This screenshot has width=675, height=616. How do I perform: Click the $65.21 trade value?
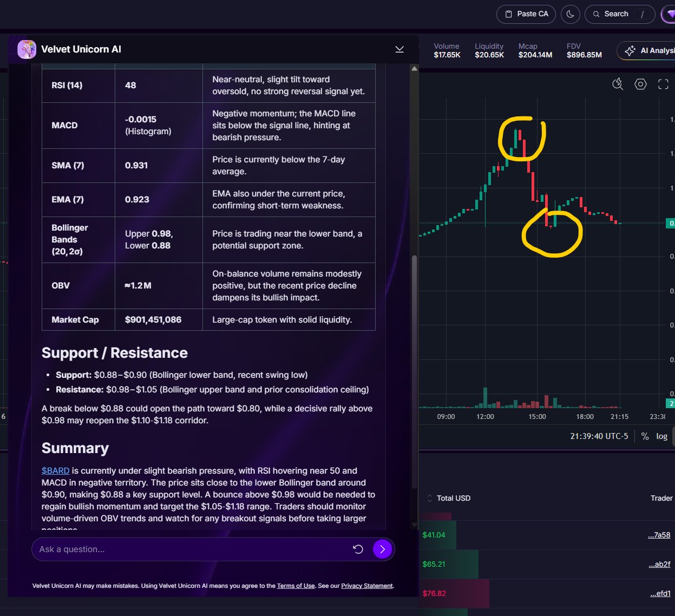[434, 564]
